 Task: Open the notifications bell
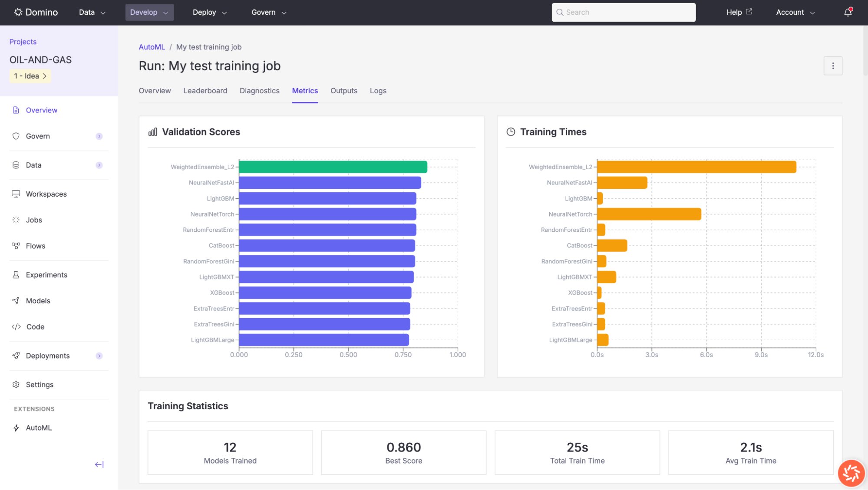[848, 12]
